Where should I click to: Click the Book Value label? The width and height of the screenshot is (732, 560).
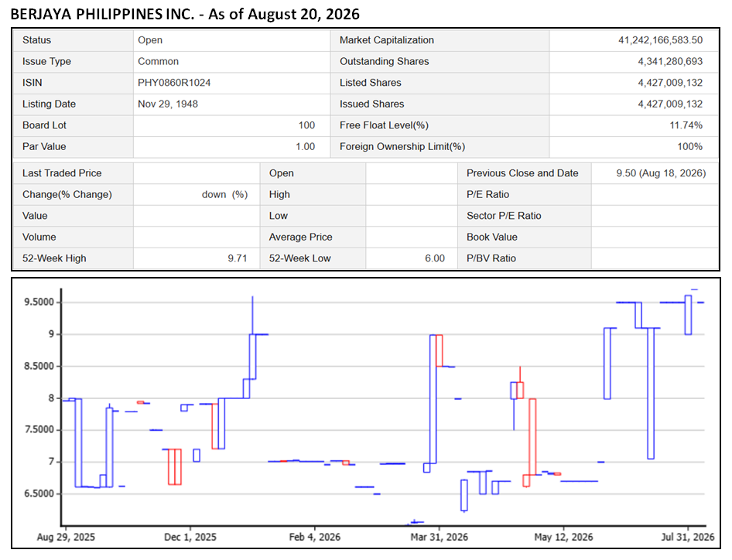(x=491, y=237)
